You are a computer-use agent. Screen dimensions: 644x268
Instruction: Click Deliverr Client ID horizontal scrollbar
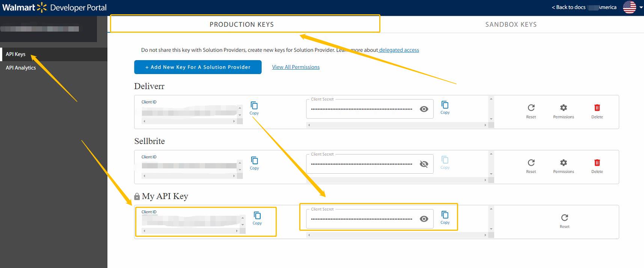tap(189, 121)
